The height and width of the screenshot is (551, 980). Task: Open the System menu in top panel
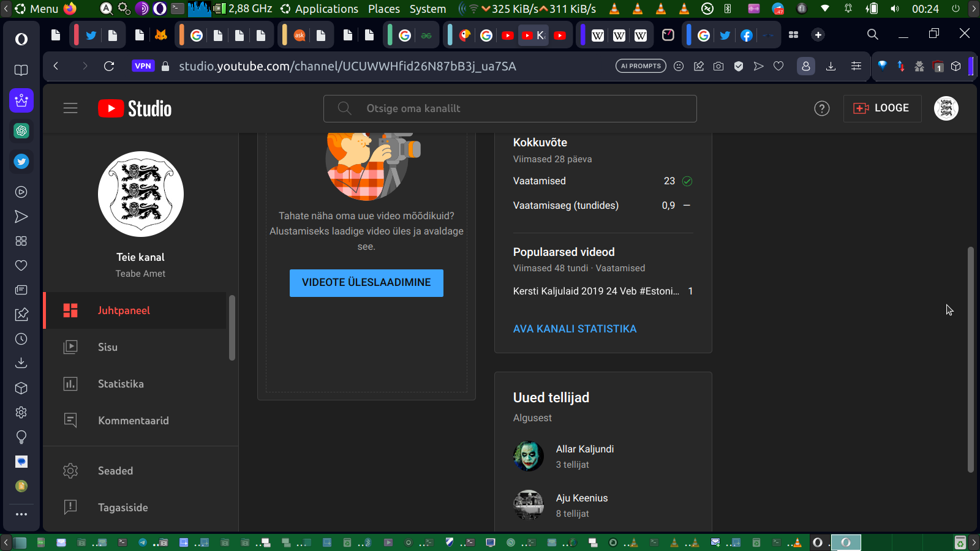click(428, 9)
